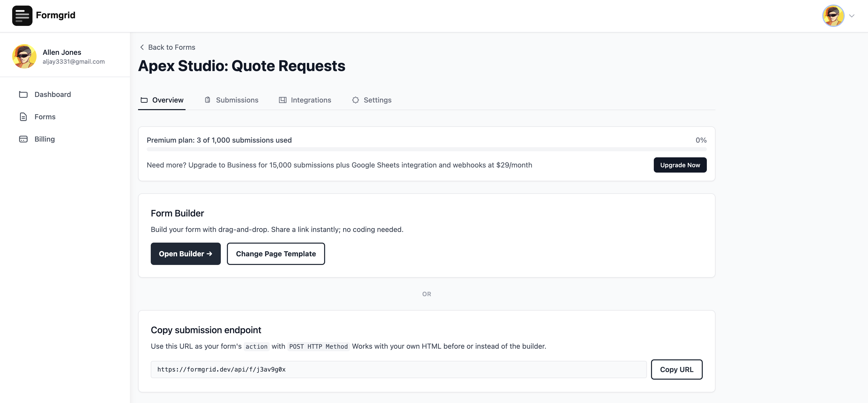This screenshot has width=868, height=403.
Task: Click the Billing card icon in sidebar
Action: pos(23,139)
